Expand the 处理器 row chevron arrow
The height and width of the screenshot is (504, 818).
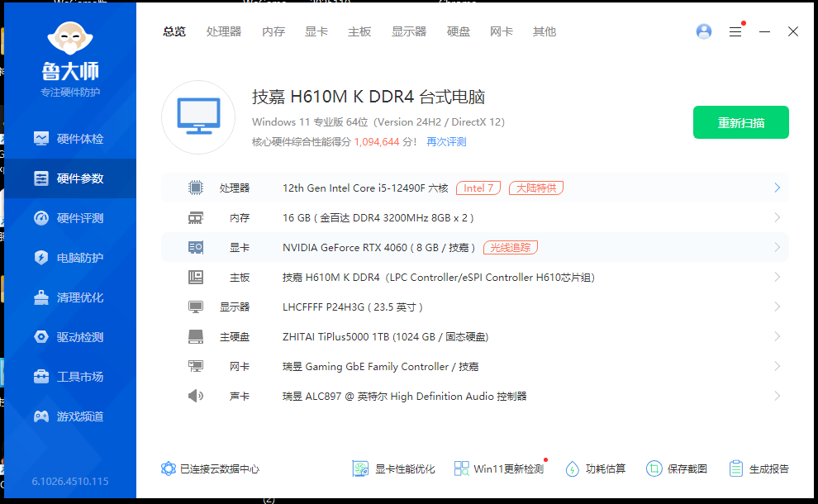click(777, 188)
